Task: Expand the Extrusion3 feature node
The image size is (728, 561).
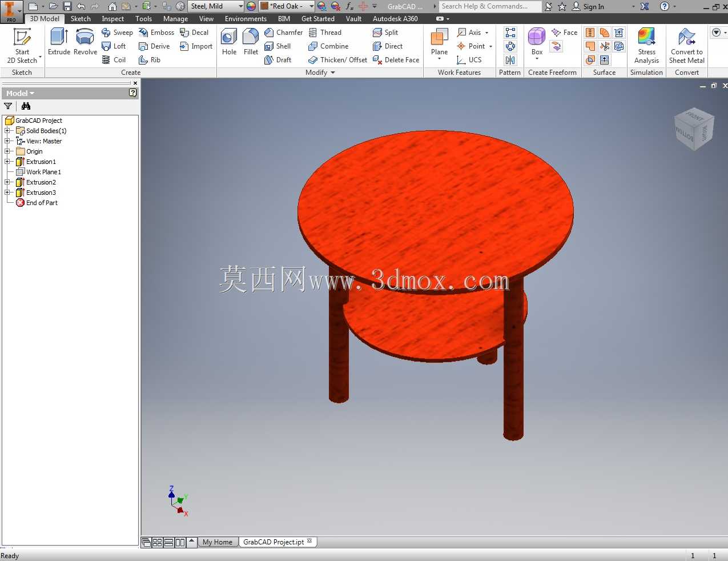Action: click(7, 193)
